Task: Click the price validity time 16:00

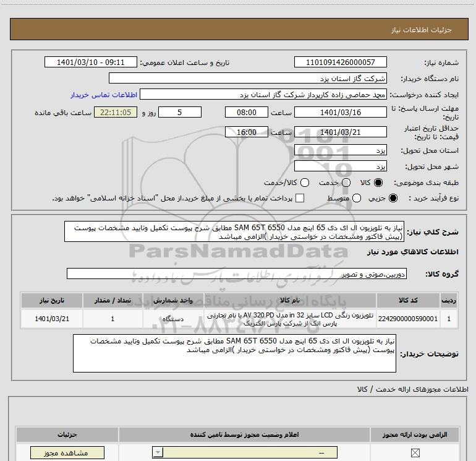Action: 247,132
